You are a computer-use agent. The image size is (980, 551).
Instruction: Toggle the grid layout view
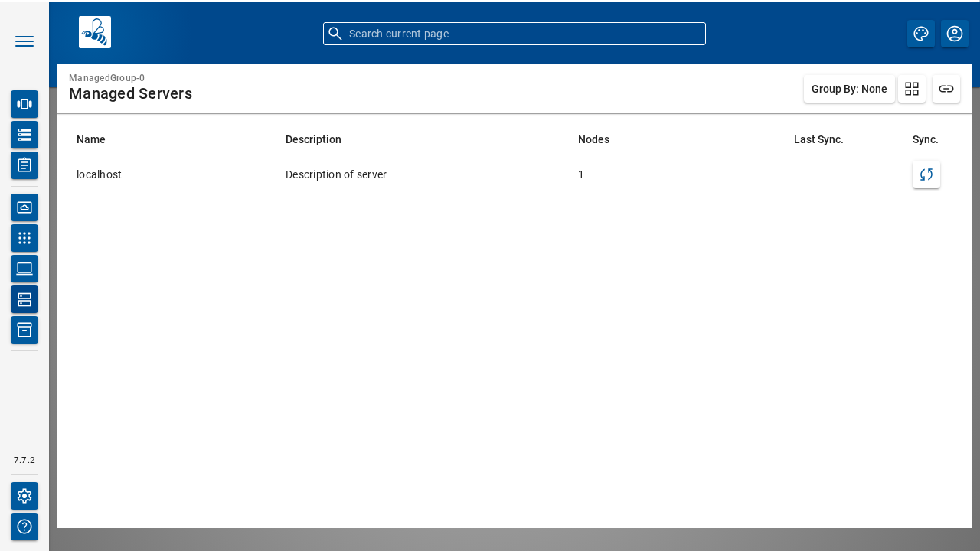tap(912, 89)
